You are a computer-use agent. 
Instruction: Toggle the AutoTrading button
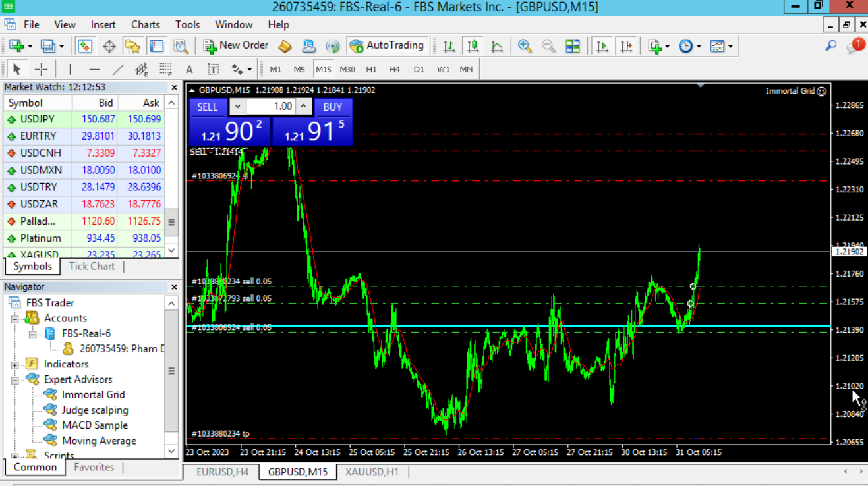(387, 46)
